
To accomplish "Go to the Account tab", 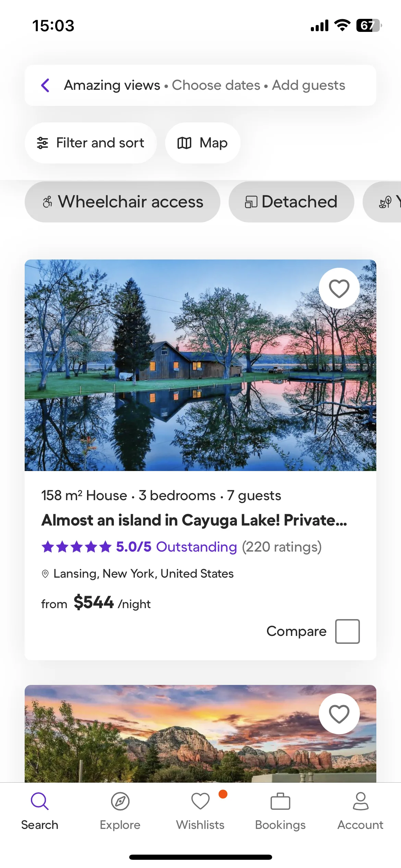I will 361,810.
